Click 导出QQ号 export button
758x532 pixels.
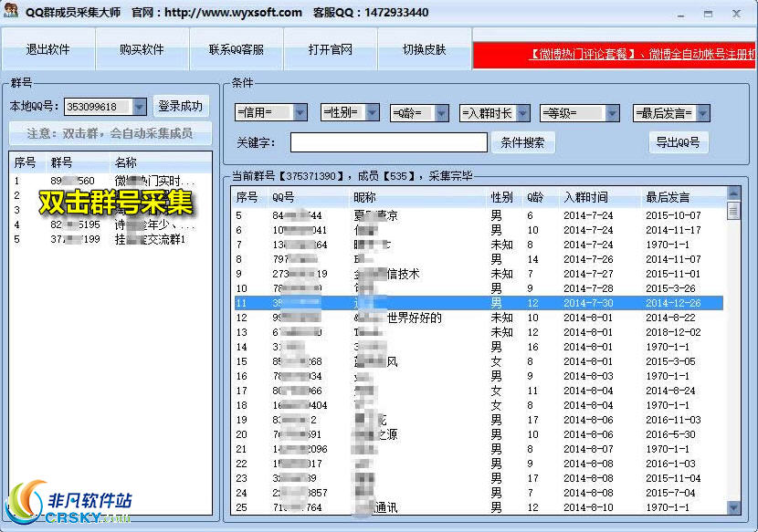tap(678, 142)
